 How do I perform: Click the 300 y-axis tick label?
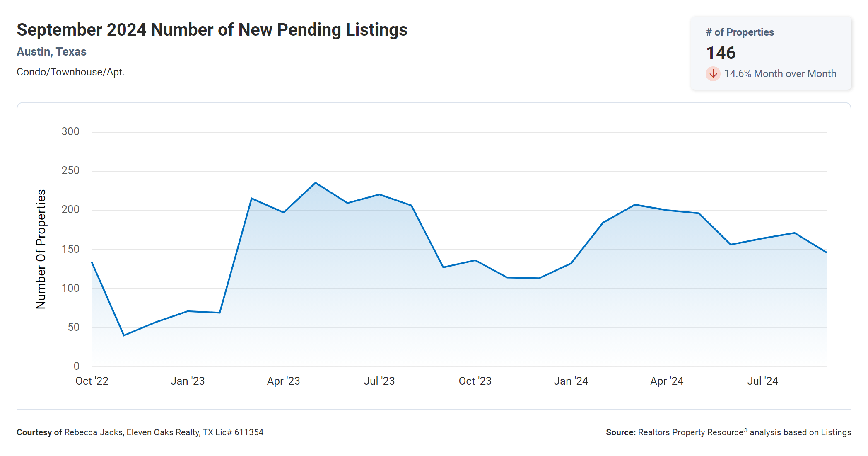pos(70,132)
